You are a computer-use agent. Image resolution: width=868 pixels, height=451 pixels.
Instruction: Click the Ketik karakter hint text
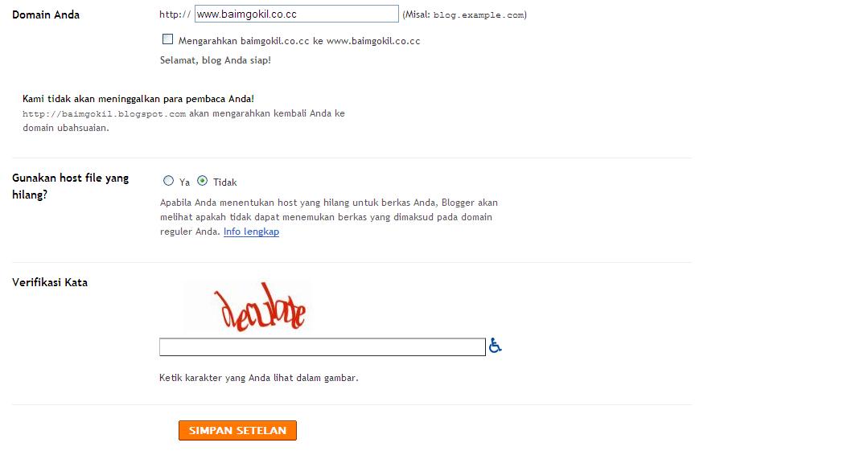click(x=258, y=378)
